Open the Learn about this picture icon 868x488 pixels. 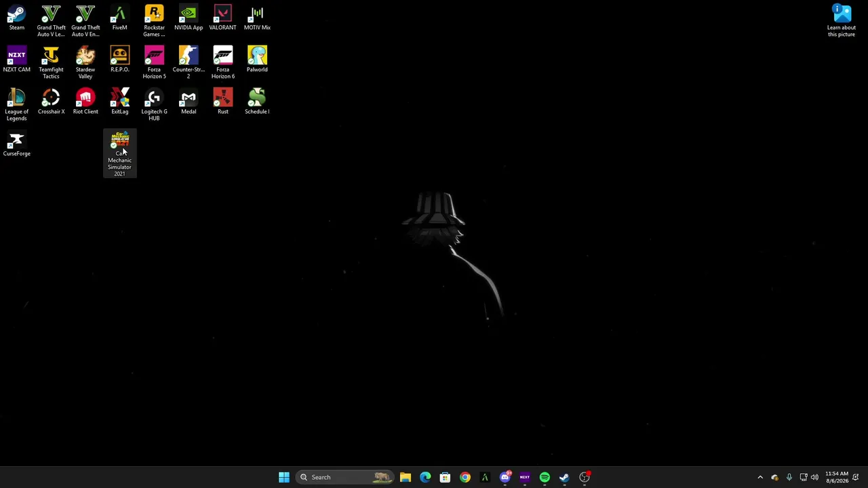[842, 21]
